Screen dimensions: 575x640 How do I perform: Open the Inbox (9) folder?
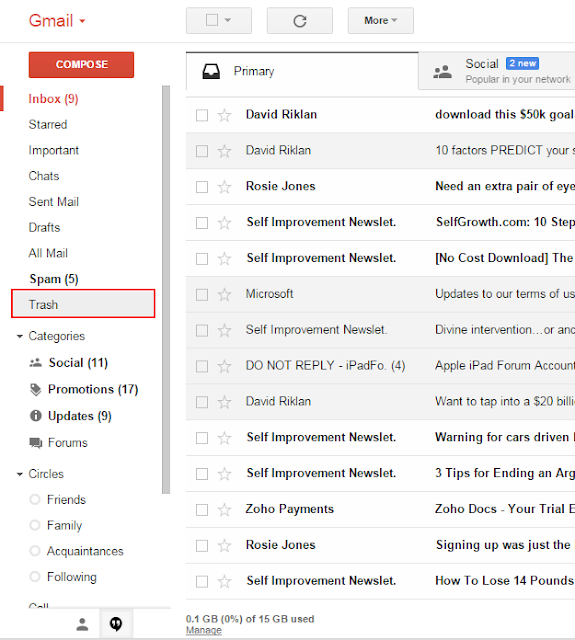53,99
